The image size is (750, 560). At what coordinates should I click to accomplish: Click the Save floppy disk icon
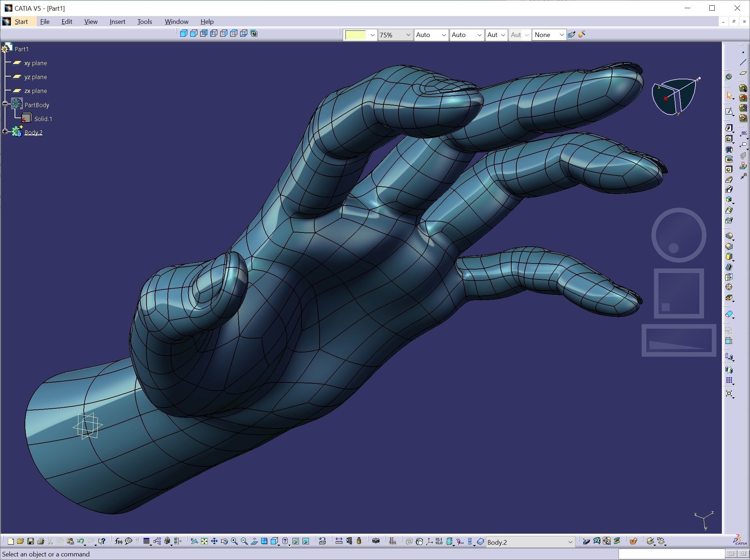click(31, 541)
